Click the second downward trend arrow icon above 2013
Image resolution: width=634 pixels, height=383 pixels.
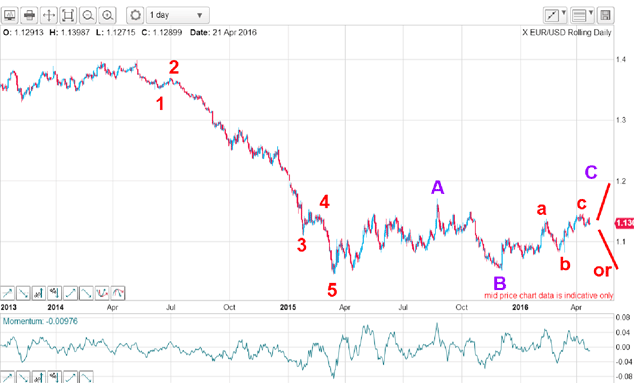click(x=23, y=293)
